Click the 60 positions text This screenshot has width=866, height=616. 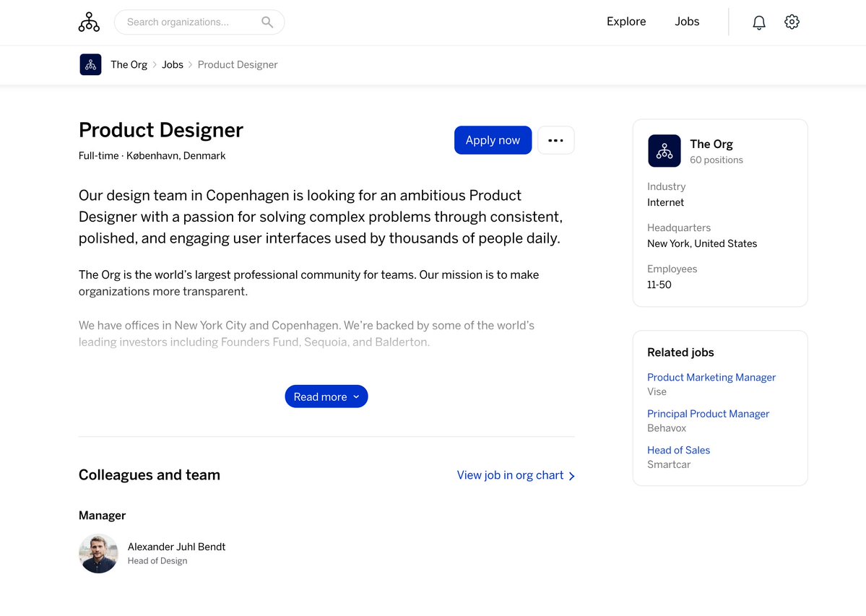click(716, 160)
